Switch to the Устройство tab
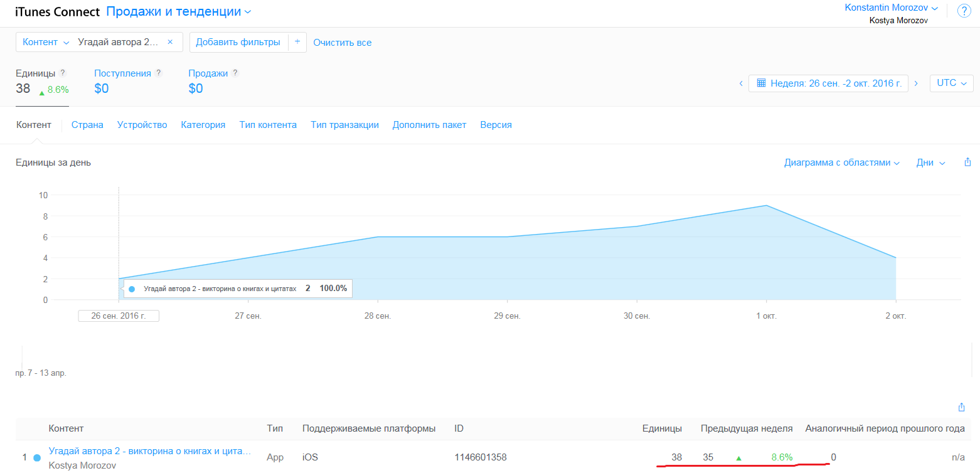This screenshot has width=980, height=473. pyautogui.click(x=142, y=125)
